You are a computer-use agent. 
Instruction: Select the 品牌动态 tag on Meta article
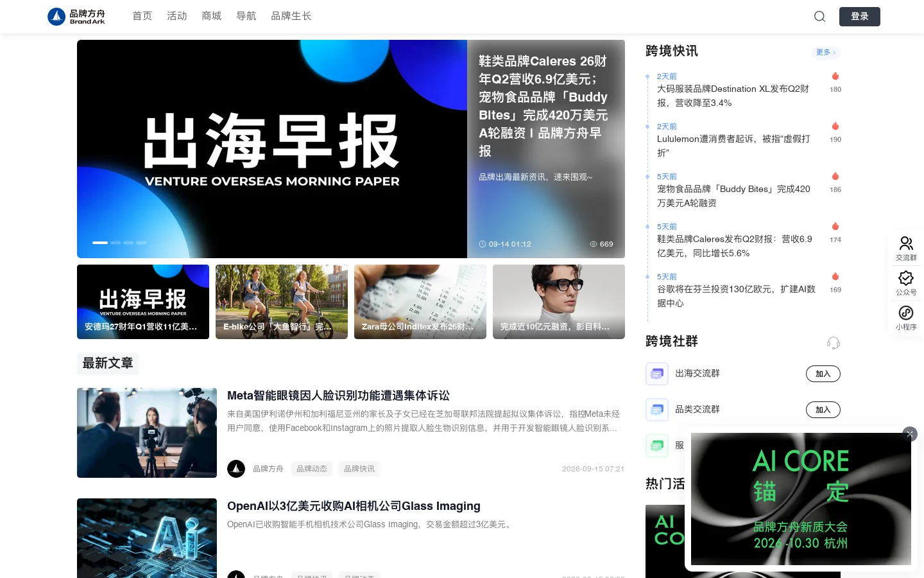[x=312, y=469]
